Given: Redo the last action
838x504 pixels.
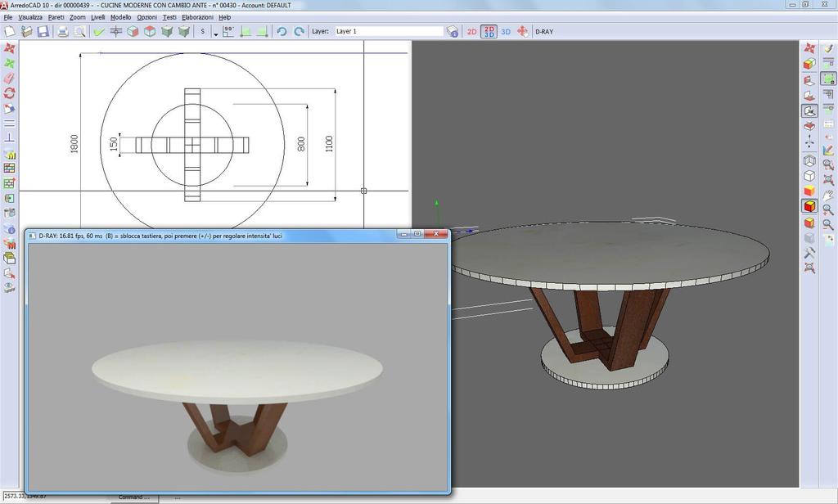Looking at the screenshot, I should pos(300,32).
